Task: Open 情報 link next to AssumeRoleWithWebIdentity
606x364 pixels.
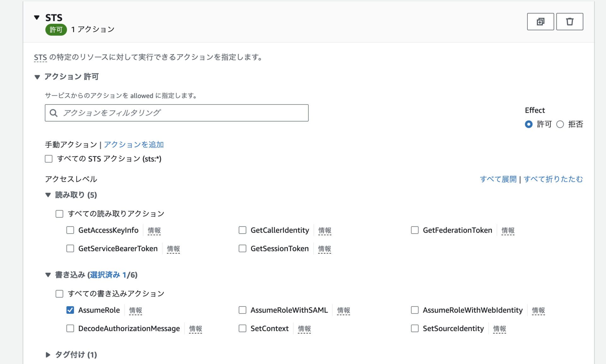Action: tap(538, 310)
